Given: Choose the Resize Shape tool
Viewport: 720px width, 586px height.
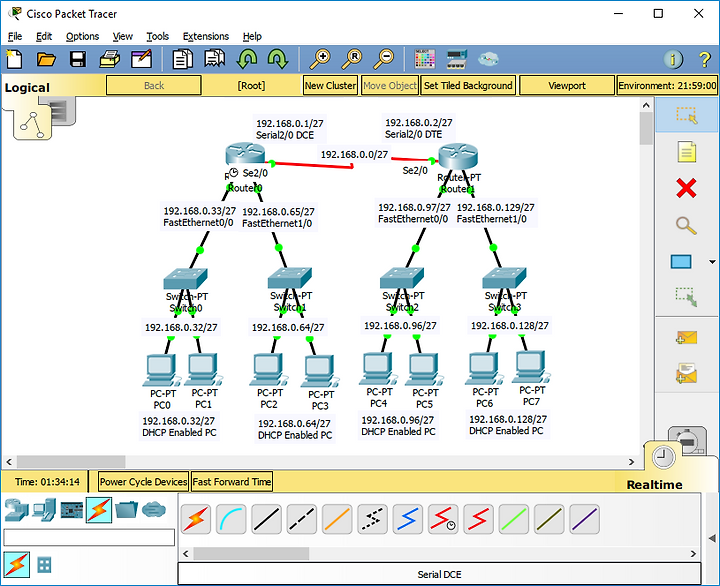Looking at the screenshot, I should pyautogui.click(x=686, y=297).
